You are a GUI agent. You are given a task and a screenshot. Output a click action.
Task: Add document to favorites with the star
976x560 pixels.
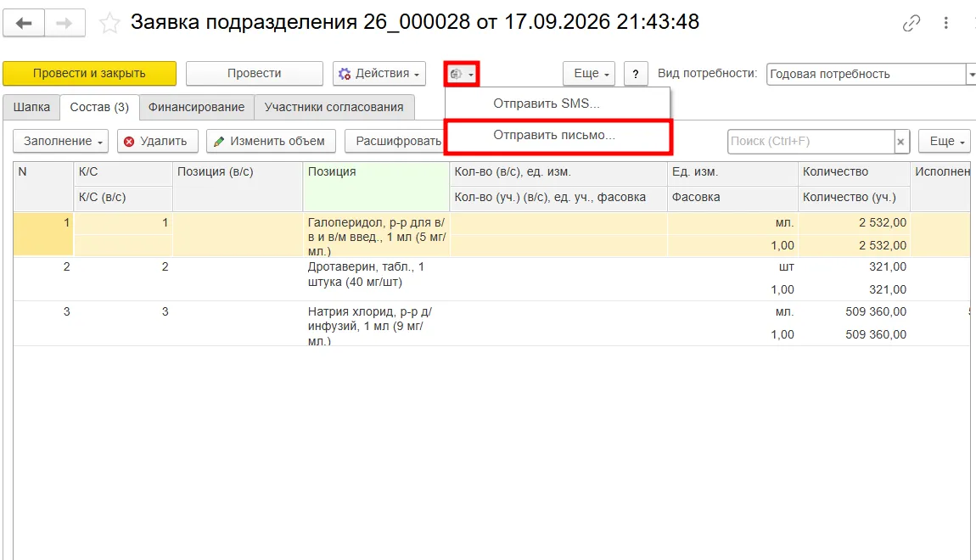109,24
